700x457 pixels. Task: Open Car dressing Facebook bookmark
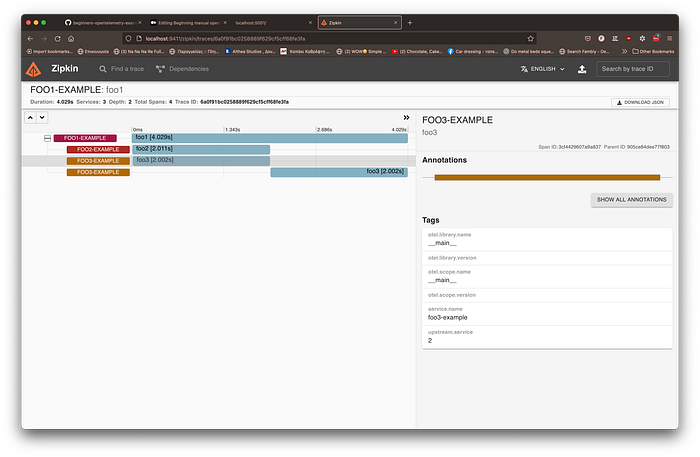pyautogui.click(x=473, y=52)
